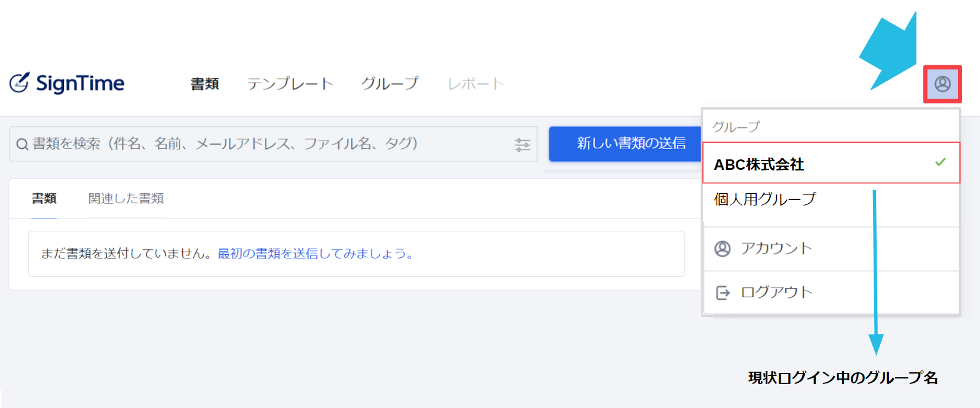Screen dimensions: 980x408
Task: Select the 書類 tab below search
Action: (x=44, y=198)
